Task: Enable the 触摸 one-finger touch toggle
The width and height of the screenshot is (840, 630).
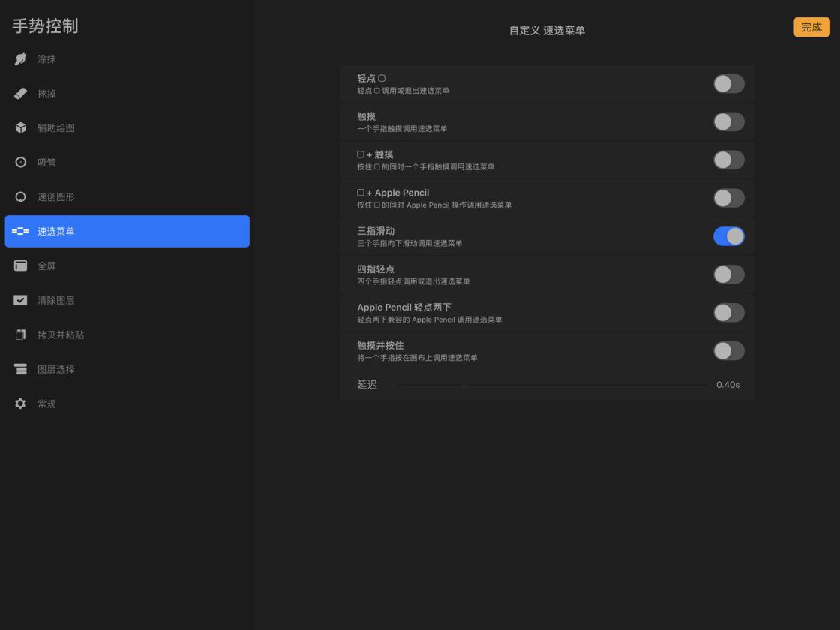Action: click(728, 122)
